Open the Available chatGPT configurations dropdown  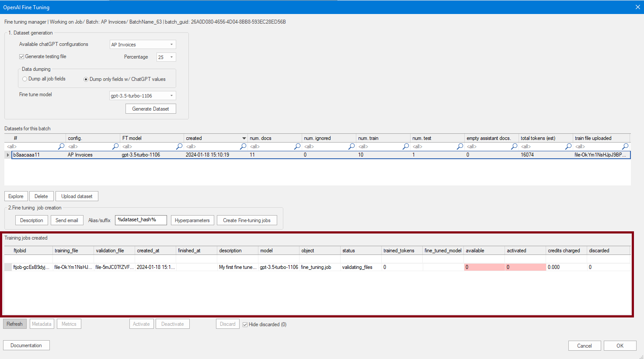click(x=171, y=45)
